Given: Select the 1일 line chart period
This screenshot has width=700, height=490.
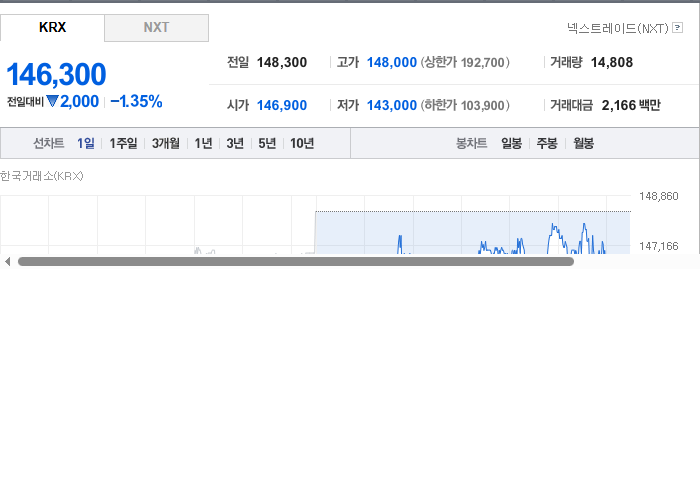Looking at the screenshot, I should pos(86,143).
